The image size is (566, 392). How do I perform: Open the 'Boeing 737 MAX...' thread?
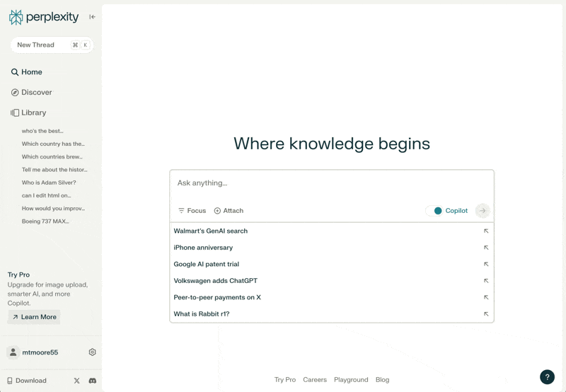tap(45, 221)
